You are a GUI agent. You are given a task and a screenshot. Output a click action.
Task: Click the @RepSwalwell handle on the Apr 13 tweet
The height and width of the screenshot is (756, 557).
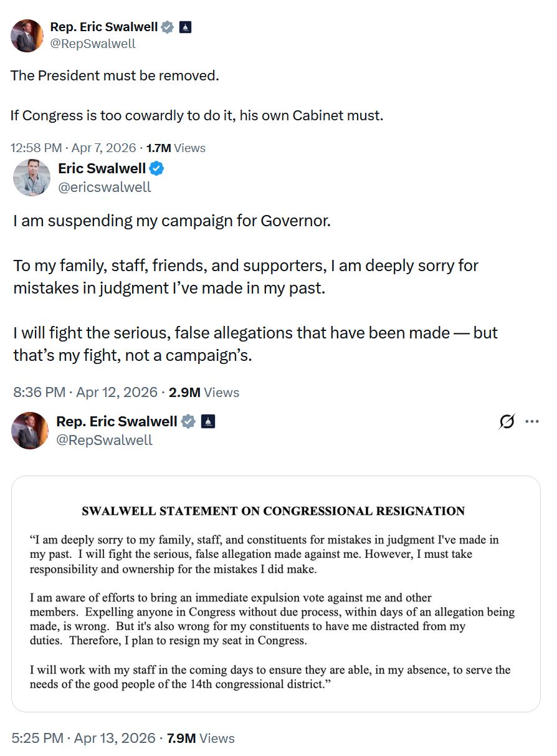(x=105, y=440)
